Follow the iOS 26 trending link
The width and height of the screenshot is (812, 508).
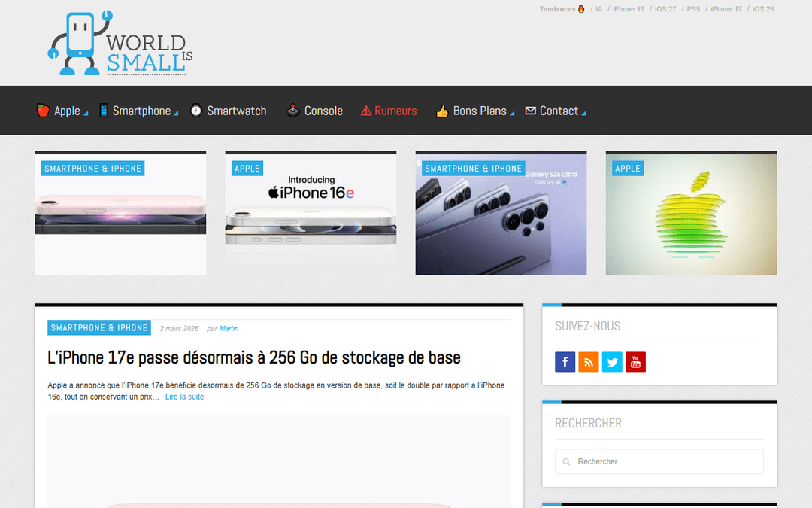(763, 9)
